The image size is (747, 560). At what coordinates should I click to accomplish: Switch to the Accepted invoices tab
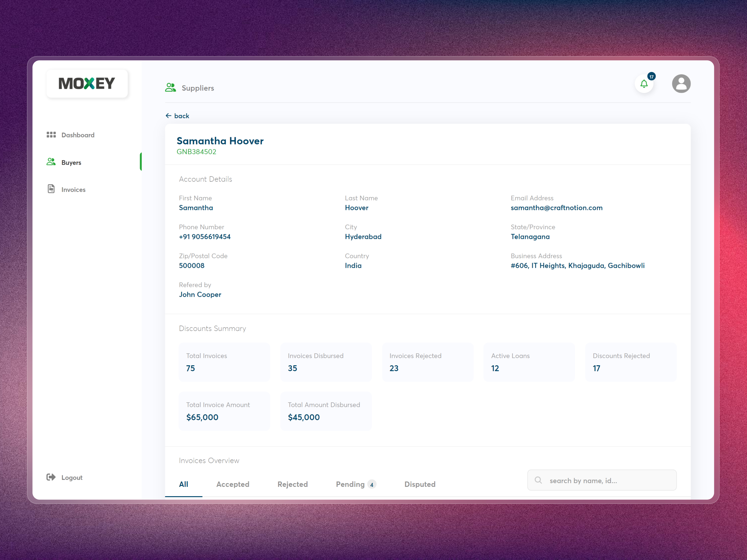click(x=233, y=484)
